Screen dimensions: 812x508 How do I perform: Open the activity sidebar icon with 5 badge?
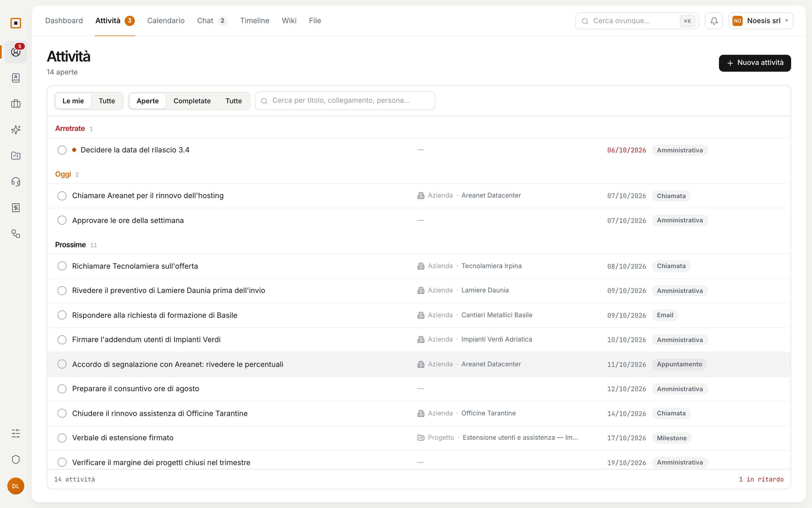click(x=16, y=52)
